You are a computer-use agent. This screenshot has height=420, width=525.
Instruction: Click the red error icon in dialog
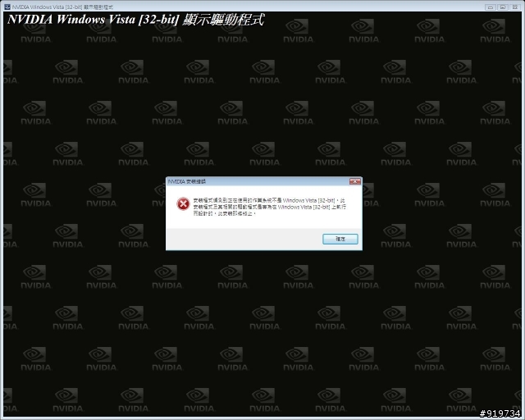tap(183, 203)
